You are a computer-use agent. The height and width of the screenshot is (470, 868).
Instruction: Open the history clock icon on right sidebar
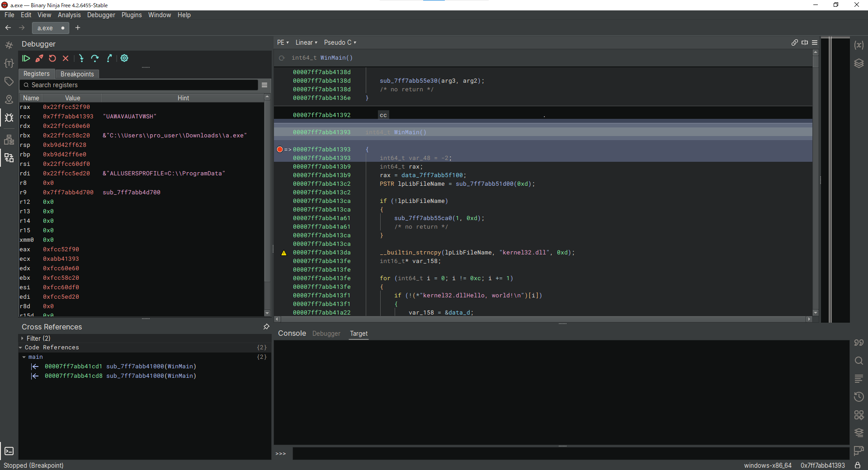859,397
